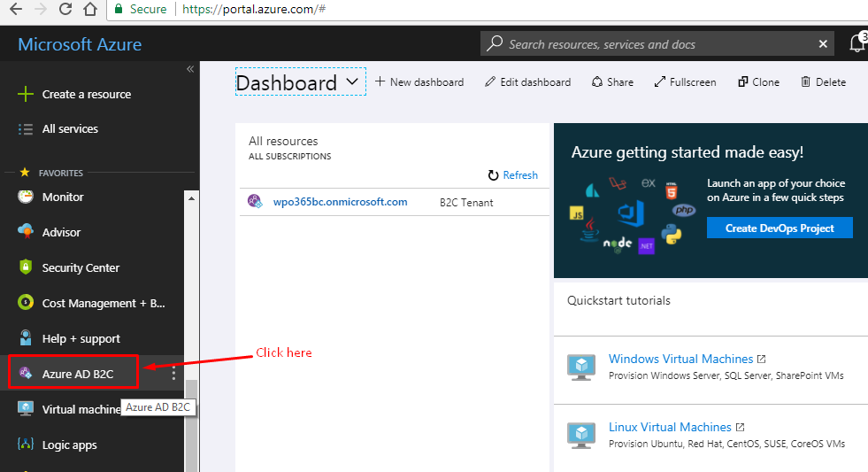Switch dashboard to Fullscreen
Screen dimensions: 868x472
[686, 82]
